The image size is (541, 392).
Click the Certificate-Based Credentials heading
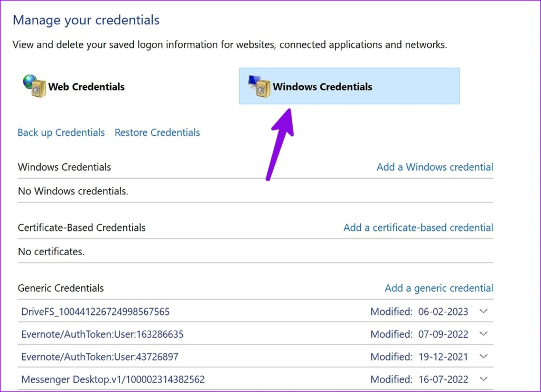pyautogui.click(x=81, y=227)
